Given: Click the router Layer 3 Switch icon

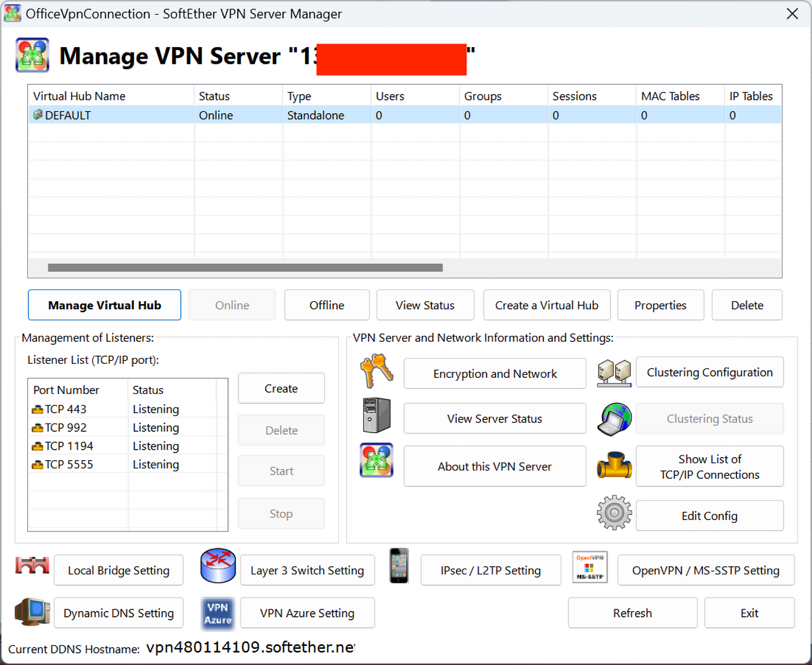Looking at the screenshot, I should point(218,566).
